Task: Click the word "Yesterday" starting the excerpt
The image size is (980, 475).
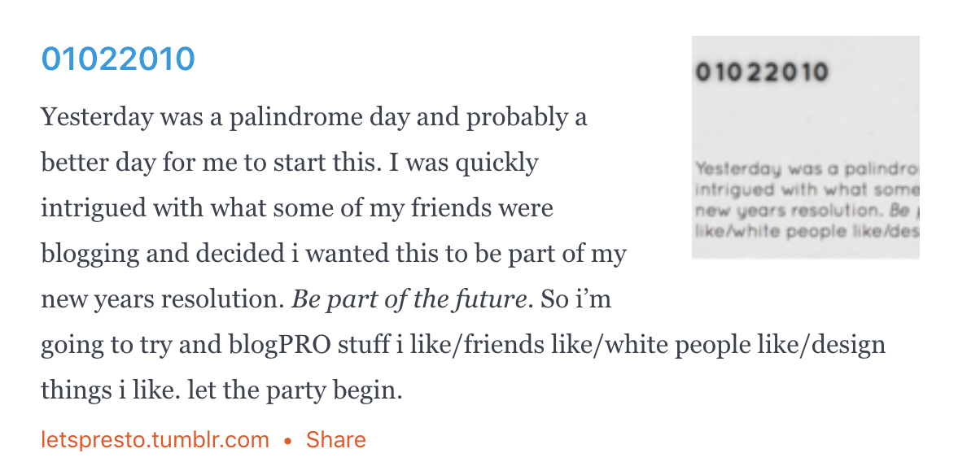Action: (x=97, y=118)
